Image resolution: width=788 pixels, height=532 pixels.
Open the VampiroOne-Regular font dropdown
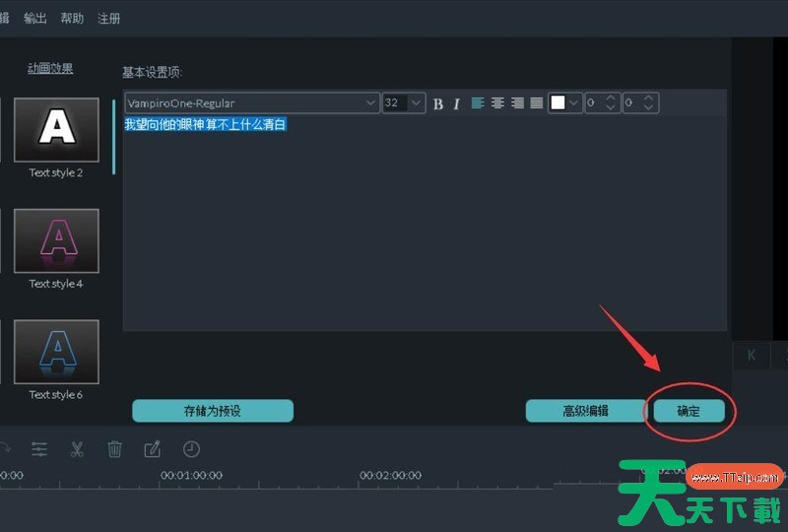[370, 103]
